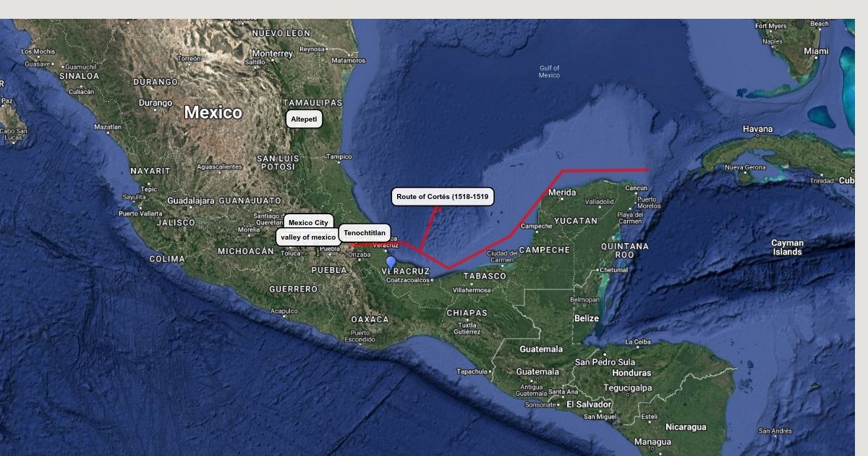Select the Mérida city label
Viewport: 868px width, 456px height.
tap(562, 193)
